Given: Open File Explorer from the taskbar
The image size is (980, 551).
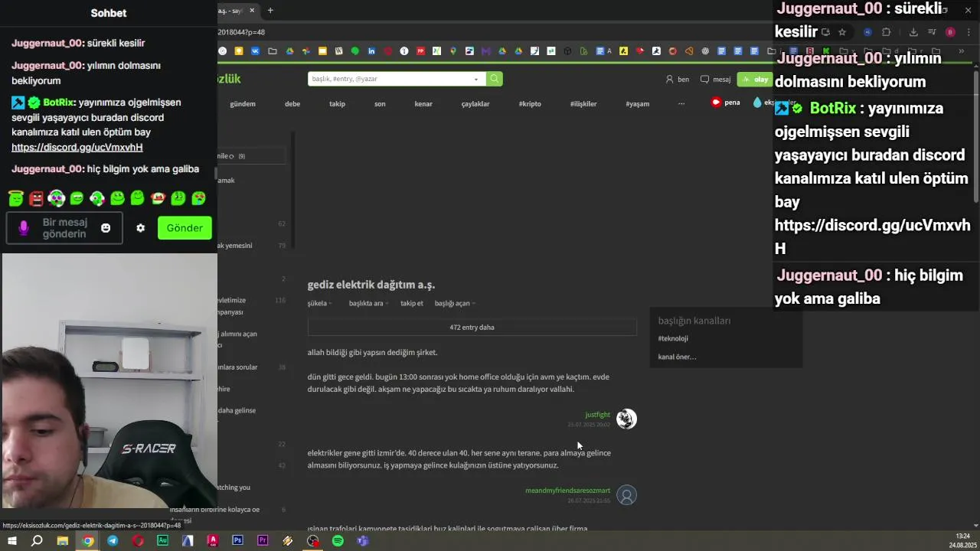Looking at the screenshot, I should click(63, 541).
